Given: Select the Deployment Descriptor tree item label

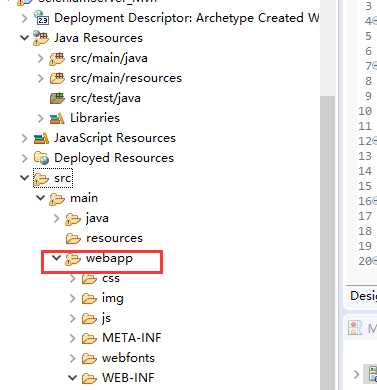Looking at the screenshot, I should click(186, 18).
